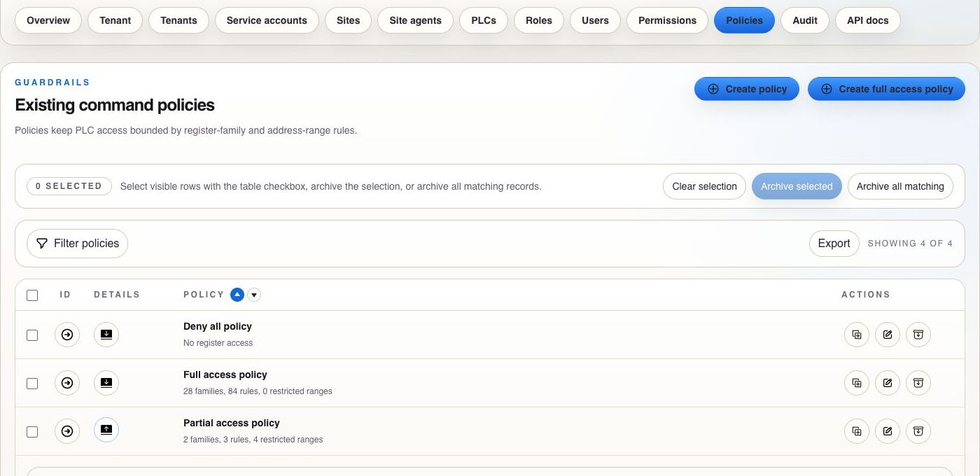Switch to the Permissions tab
This screenshot has height=476, width=980.
(667, 20)
